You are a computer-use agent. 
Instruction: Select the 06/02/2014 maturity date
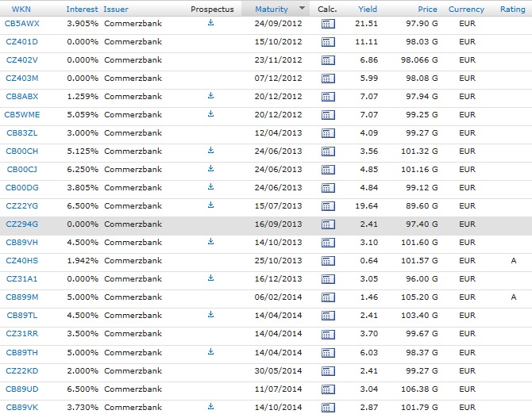pyautogui.click(x=278, y=297)
